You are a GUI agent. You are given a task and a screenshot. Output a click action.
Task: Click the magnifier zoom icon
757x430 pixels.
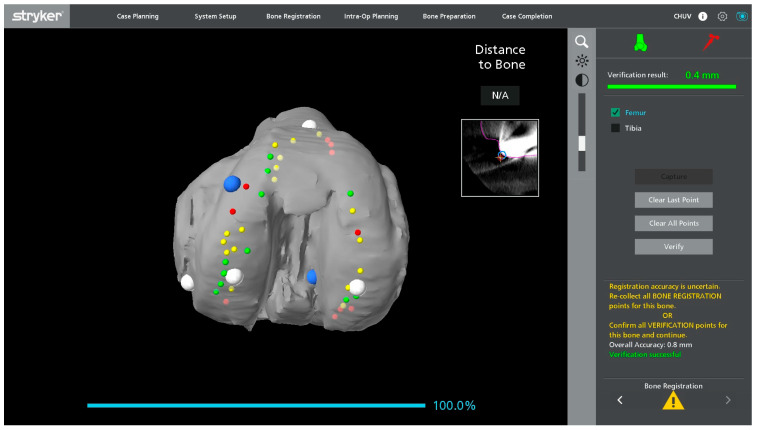coord(581,42)
